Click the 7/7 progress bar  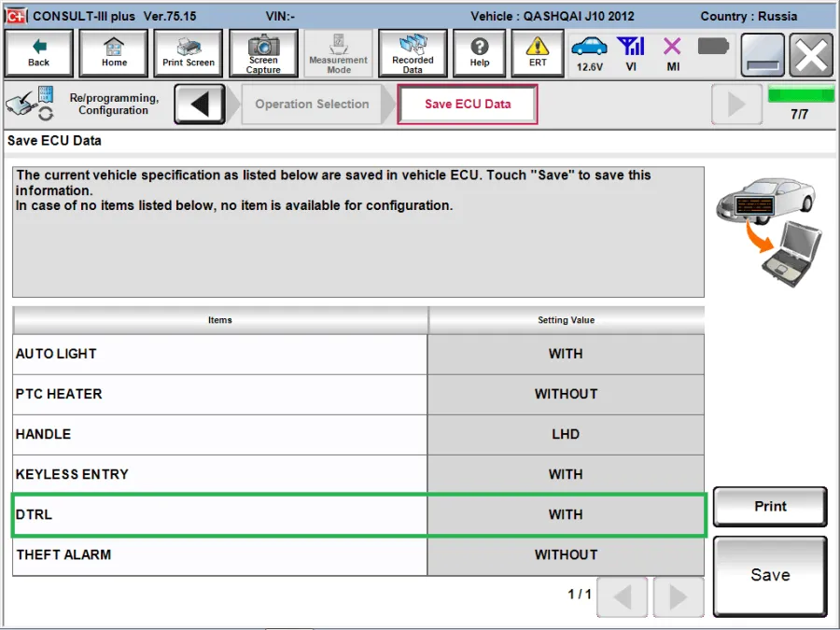pyautogui.click(x=801, y=95)
